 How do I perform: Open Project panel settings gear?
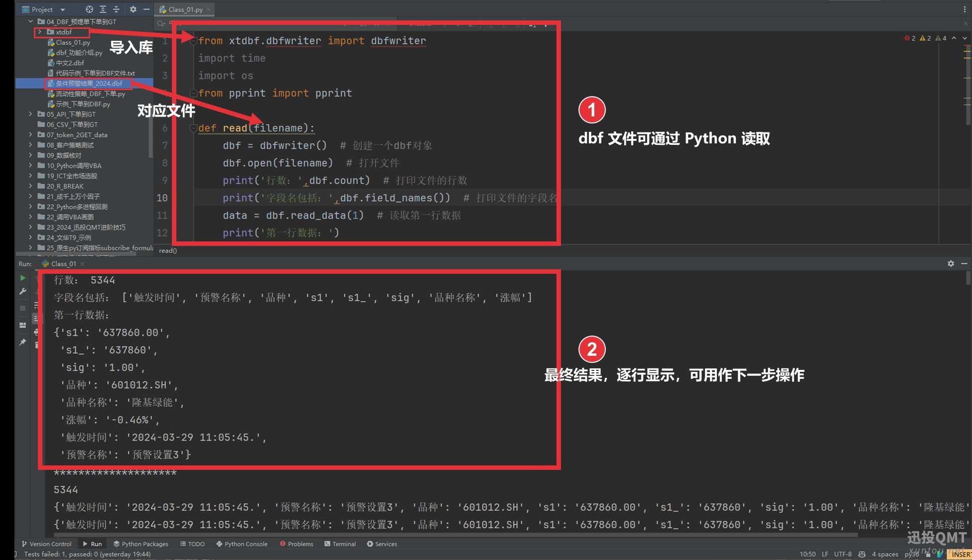(x=133, y=9)
